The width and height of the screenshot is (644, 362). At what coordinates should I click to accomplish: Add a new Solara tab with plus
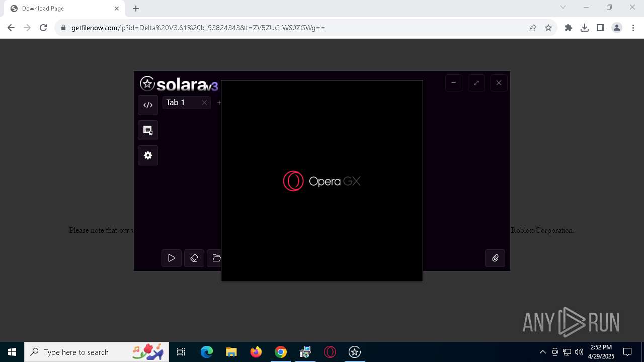coord(219,103)
